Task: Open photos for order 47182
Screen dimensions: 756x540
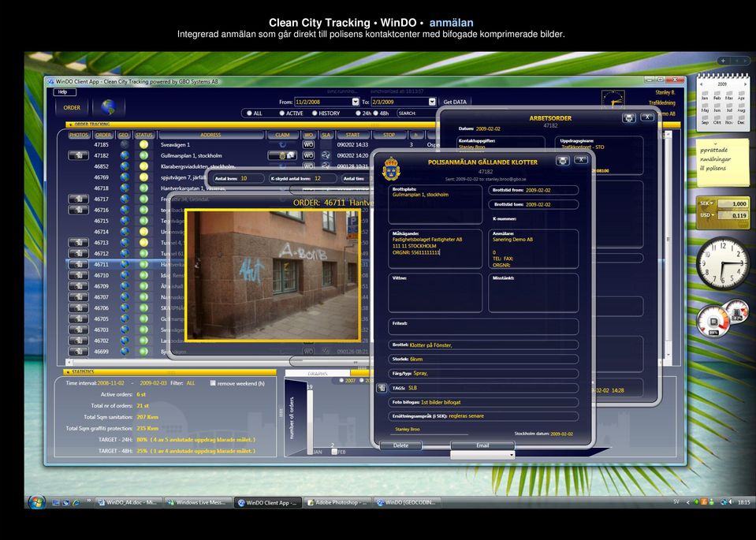Action: (x=78, y=155)
